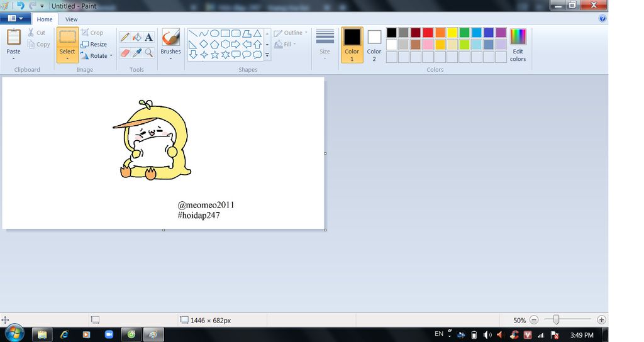The image size is (644, 342).
Task: Open the Outline dropdown
Action: tap(291, 33)
